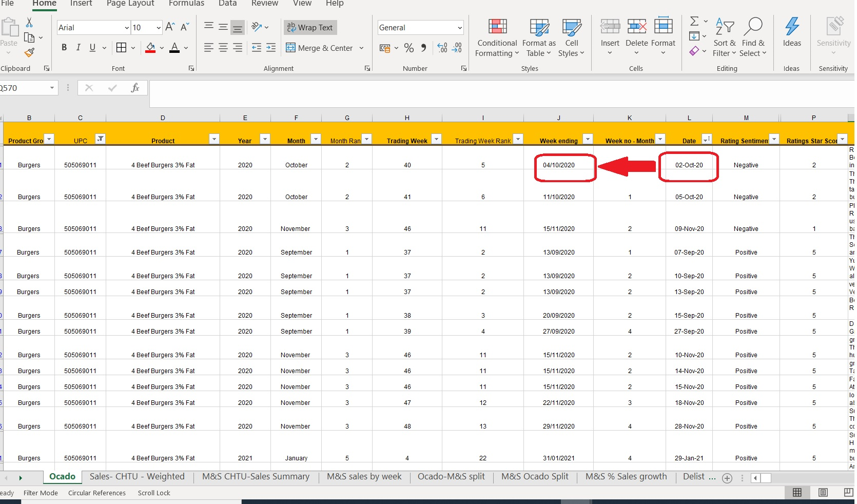
Task: Click the Copy icon in Clipboard group
Action: pos(29,37)
